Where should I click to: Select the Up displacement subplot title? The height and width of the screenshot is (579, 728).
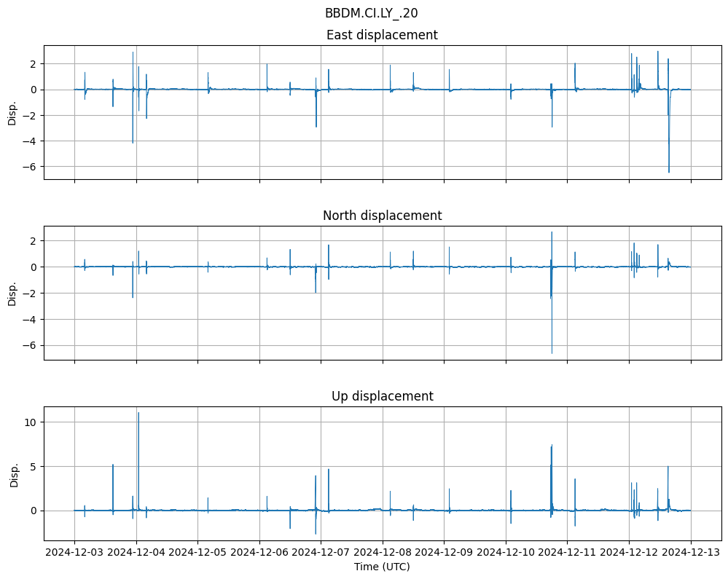click(382, 396)
